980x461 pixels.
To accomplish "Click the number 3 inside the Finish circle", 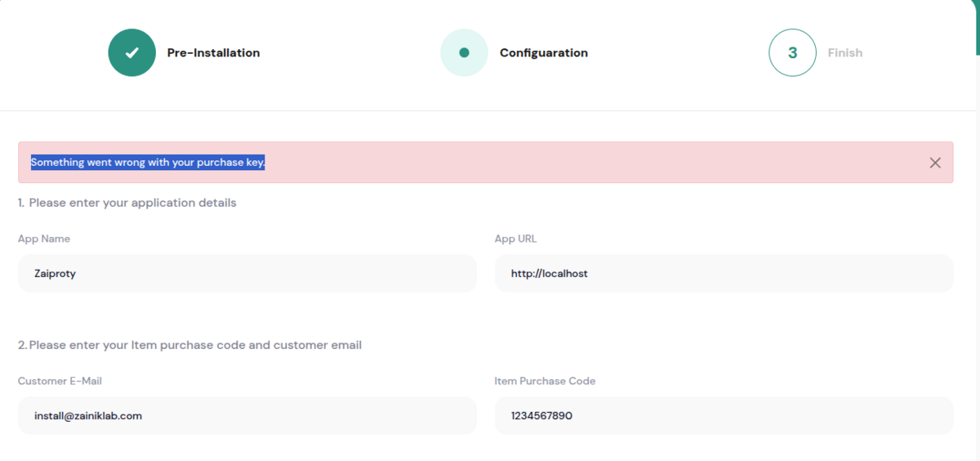I will [x=792, y=52].
